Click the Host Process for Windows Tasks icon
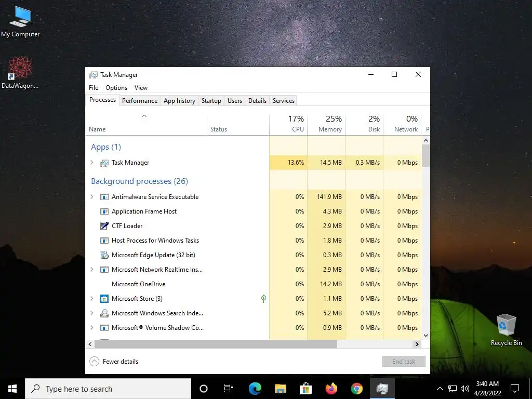This screenshot has height=399, width=532. click(x=104, y=241)
